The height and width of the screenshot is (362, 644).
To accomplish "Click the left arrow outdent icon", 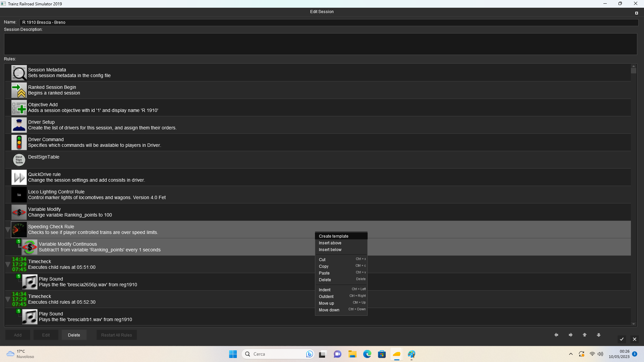I will (556, 335).
